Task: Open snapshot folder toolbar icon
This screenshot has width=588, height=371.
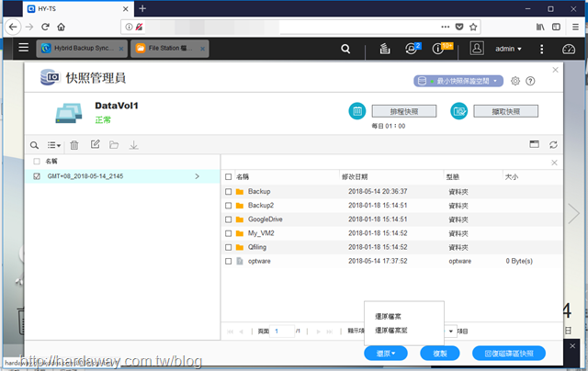Action: tap(114, 145)
